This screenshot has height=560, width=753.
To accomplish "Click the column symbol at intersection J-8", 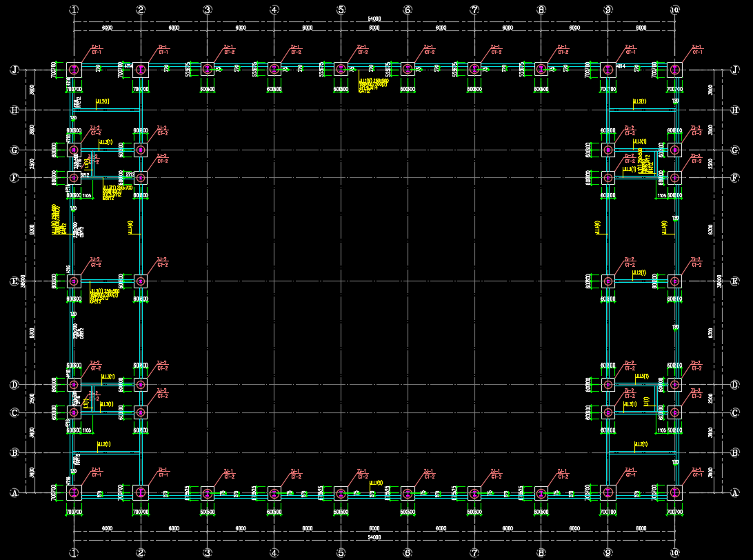I will [x=541, y=69].
